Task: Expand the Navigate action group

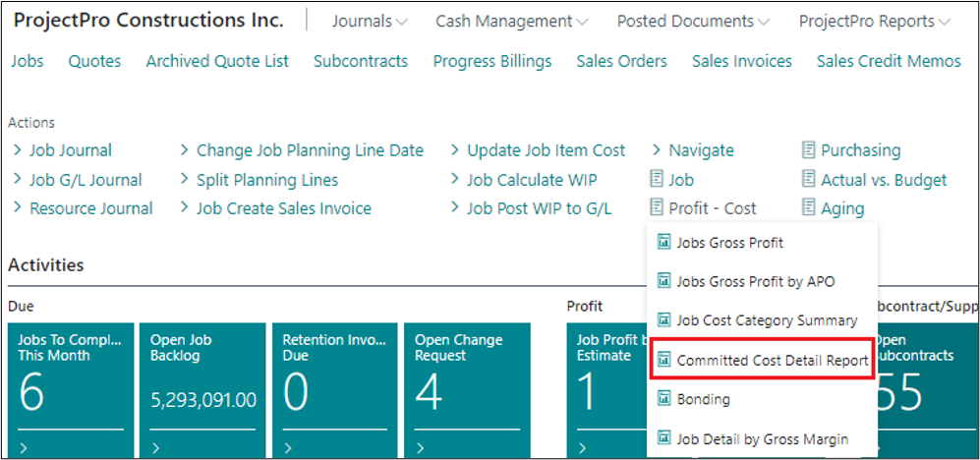Action: point(701,150)
